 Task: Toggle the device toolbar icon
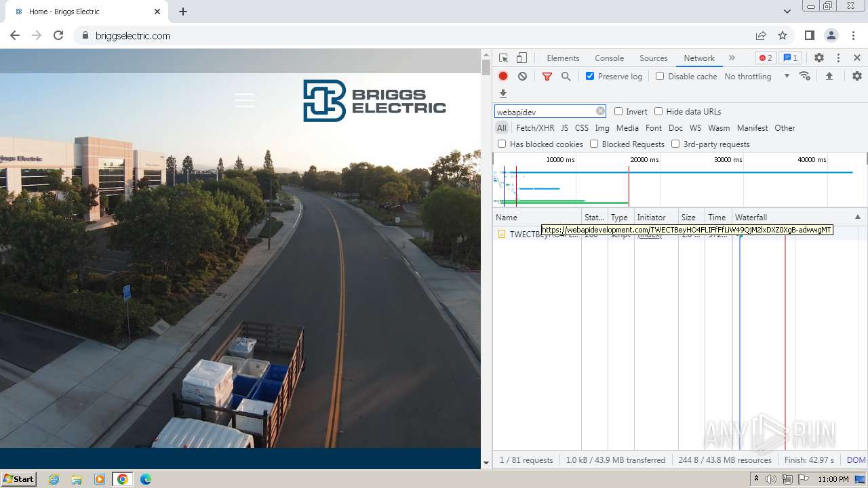[521, 58]
